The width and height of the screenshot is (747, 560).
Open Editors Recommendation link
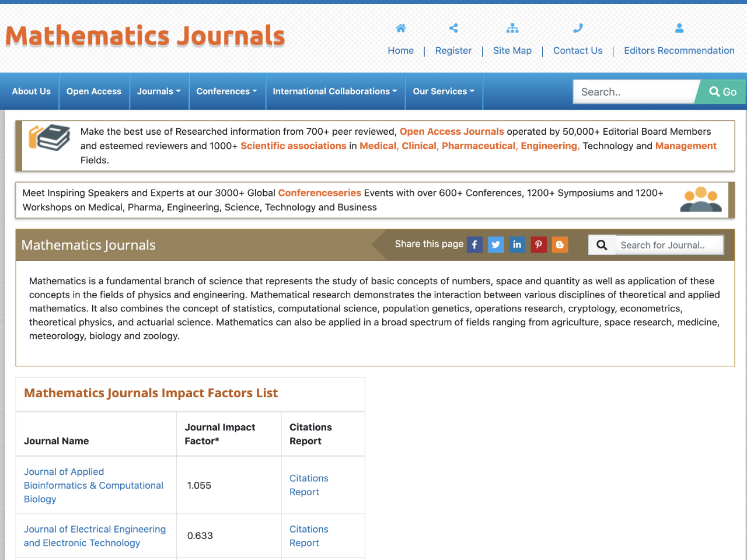(679, 51)
